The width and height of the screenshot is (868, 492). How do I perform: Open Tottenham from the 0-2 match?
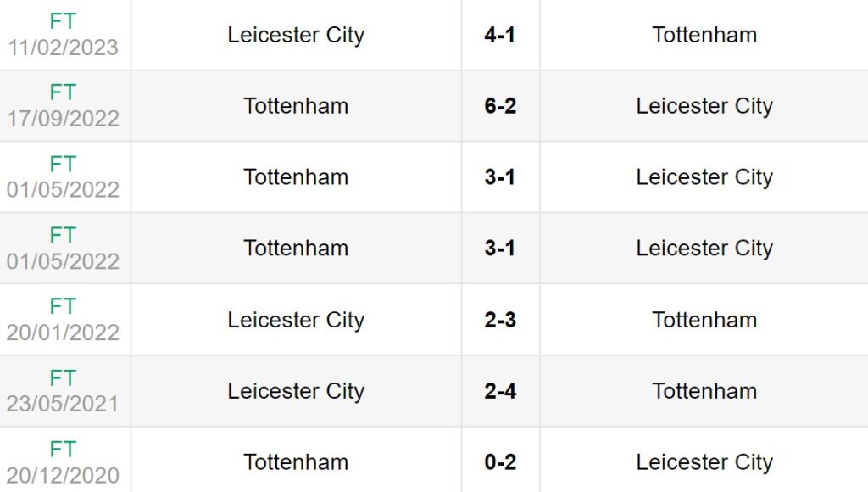pyautogui.click(x=296, y=462)
